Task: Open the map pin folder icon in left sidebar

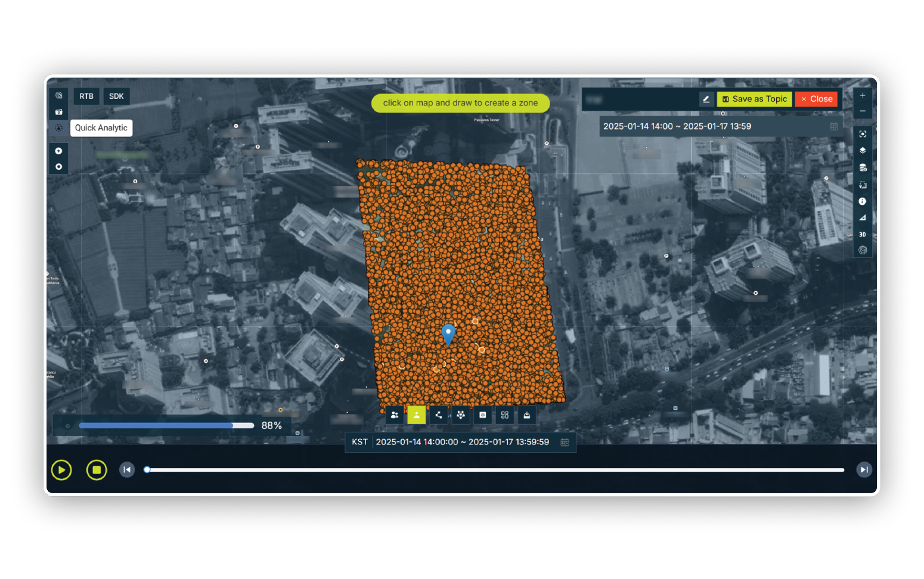Action: coord(58,112)
